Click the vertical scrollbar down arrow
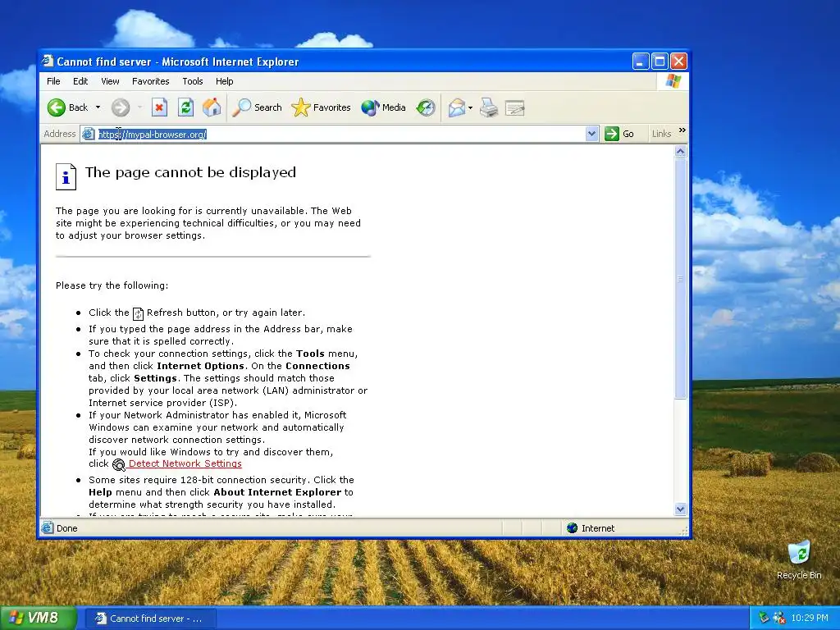 click(x=680, y=509)
